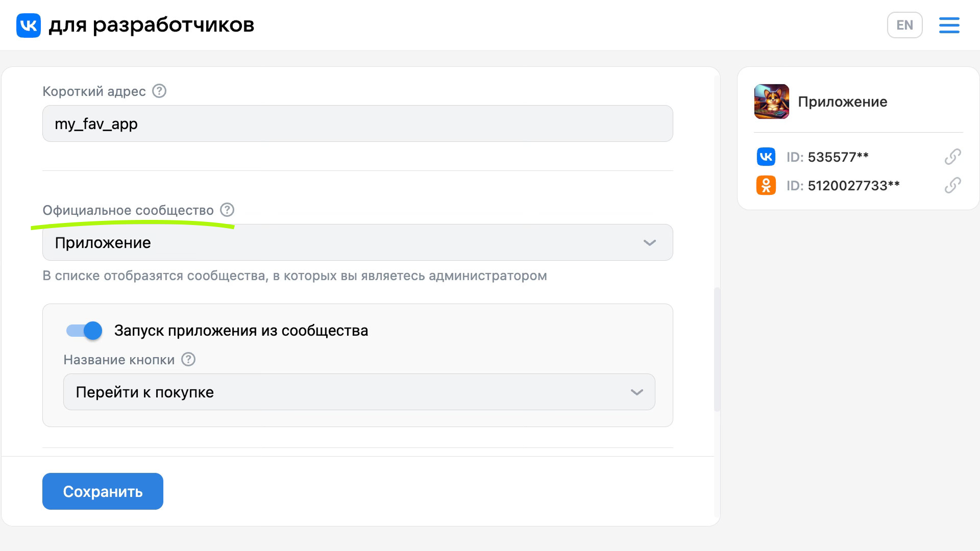Open help tooltip for Официальное сообщество
This screenshot has width=980, height=551.
click(227, 210)
